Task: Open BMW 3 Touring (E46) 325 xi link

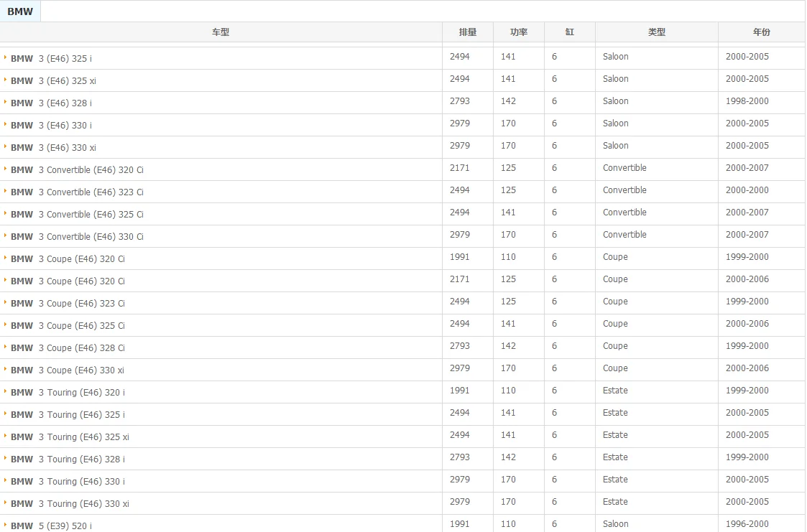Action: pos(70,437)
